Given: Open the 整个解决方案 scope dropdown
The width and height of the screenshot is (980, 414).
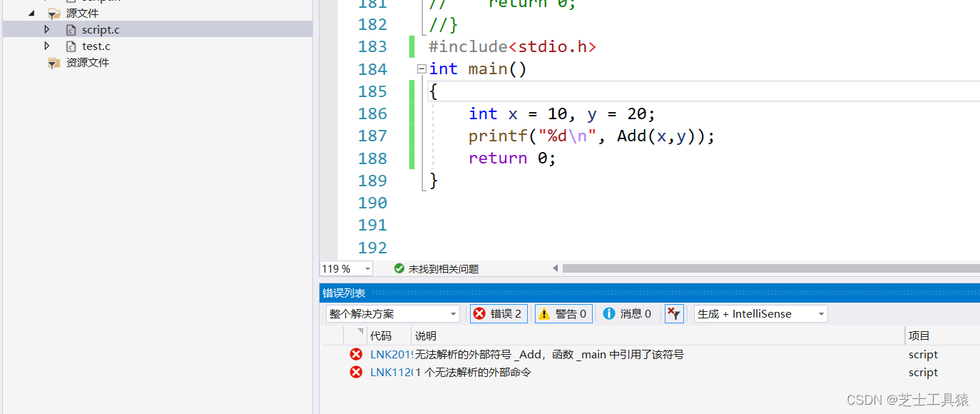Looking at the screenshot, I should click(x=393, y=313).
